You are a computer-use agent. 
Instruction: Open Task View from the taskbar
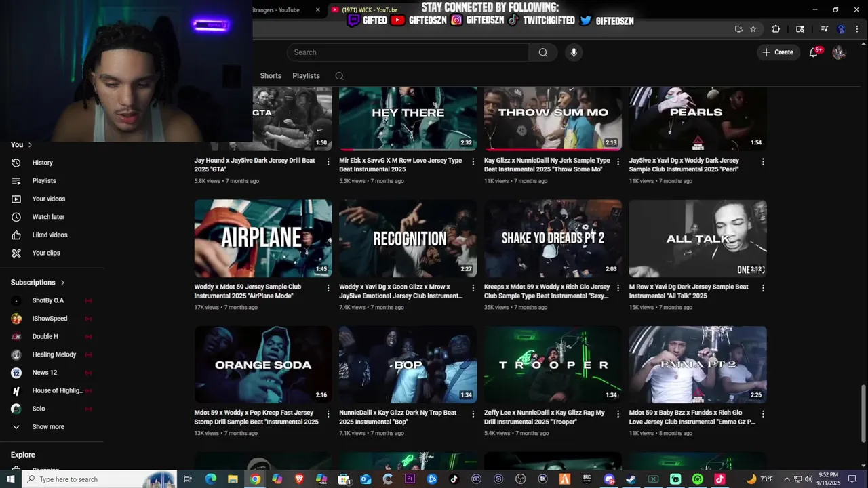point(188,479)
